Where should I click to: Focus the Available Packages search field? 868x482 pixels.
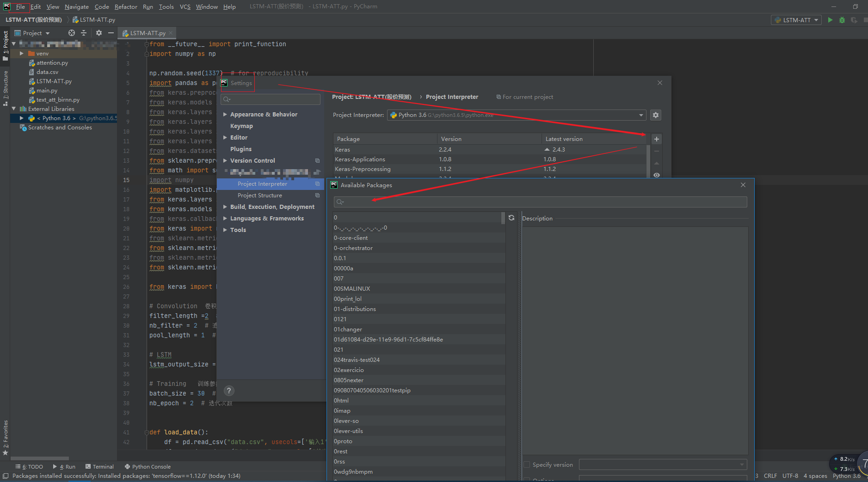(540, 202)
